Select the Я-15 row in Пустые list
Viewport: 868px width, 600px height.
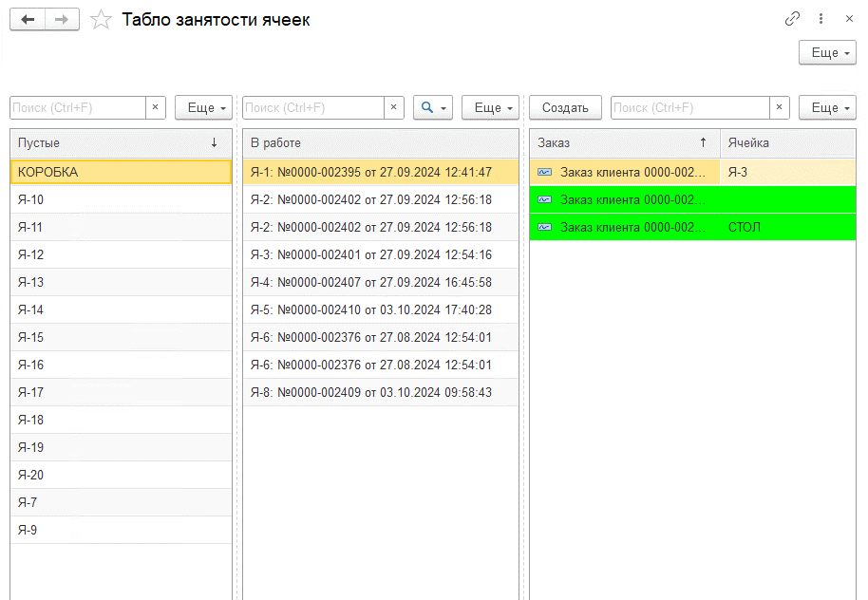coord(121,337)
